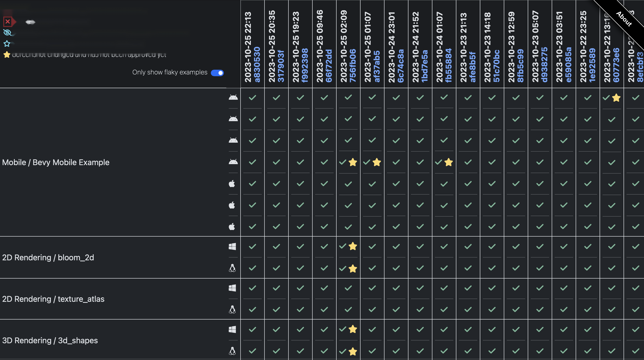Open commit fb55884 link
The height and width of the screenshot is (360, 644).
(x=449, y=65)
